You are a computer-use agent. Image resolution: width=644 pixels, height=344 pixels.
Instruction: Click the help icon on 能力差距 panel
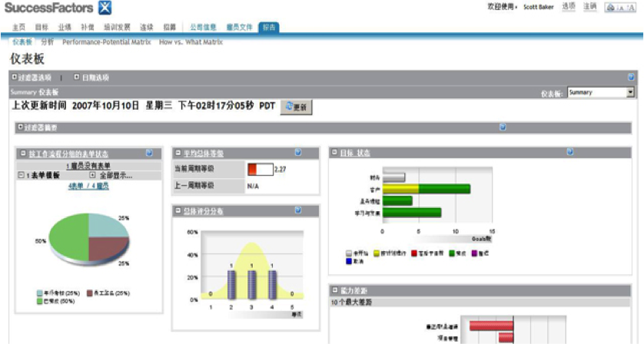tap(569, 290)
